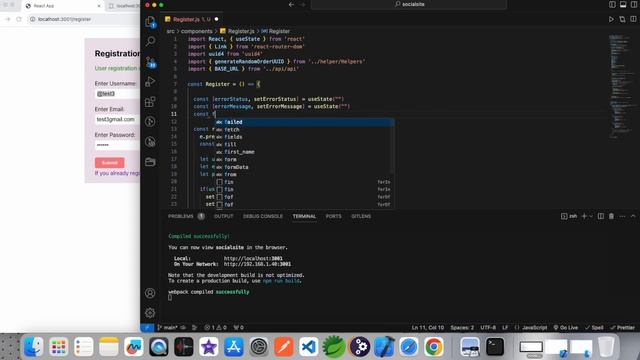Open UTF-8 encoding selector
The height and width of the screenshot is (360, 640).
pos(488,327)
